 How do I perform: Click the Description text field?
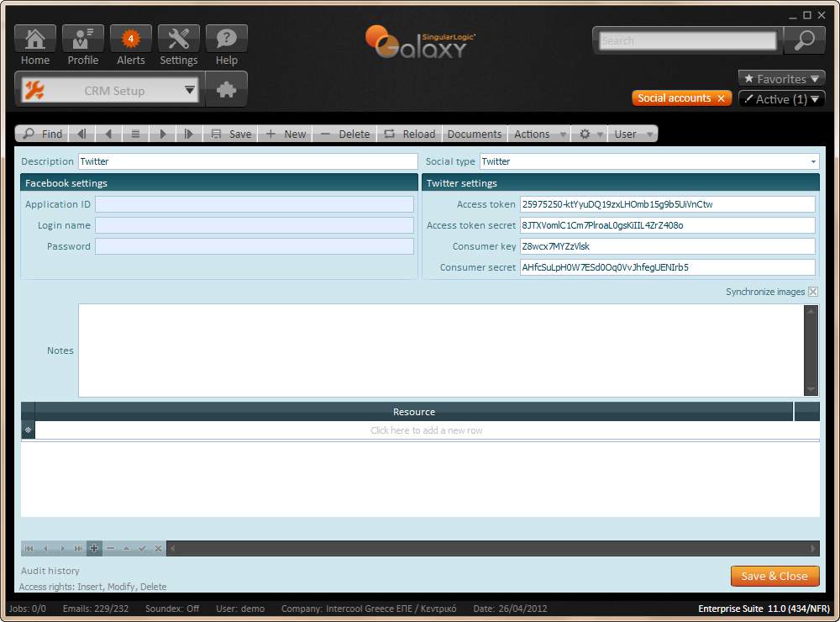point(248,161)
